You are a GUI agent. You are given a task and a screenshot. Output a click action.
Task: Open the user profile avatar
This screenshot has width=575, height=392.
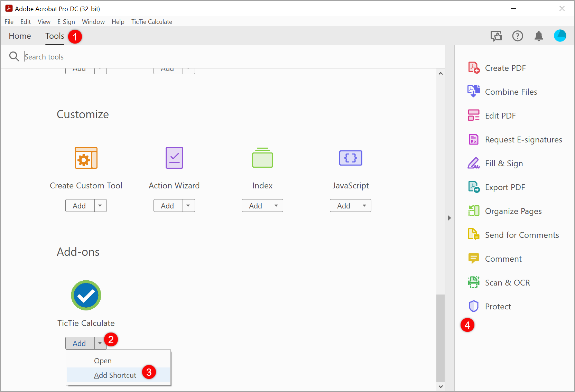[560, 36]
